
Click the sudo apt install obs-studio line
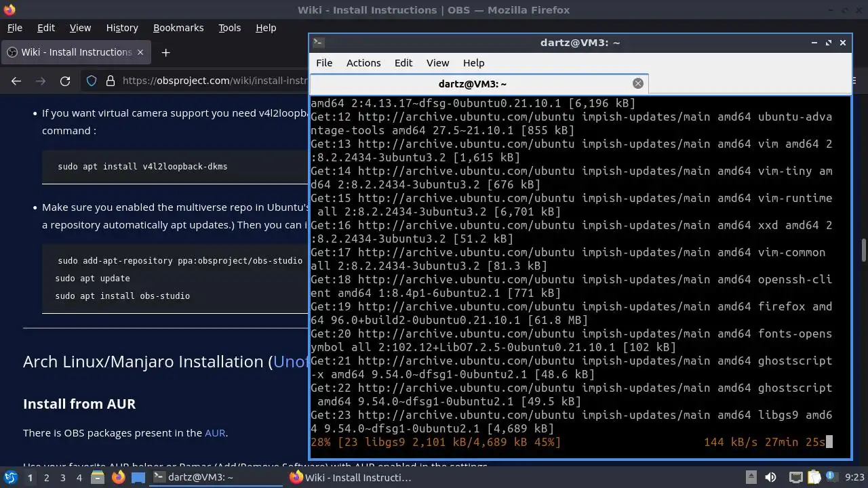click(x=122, y=296)
